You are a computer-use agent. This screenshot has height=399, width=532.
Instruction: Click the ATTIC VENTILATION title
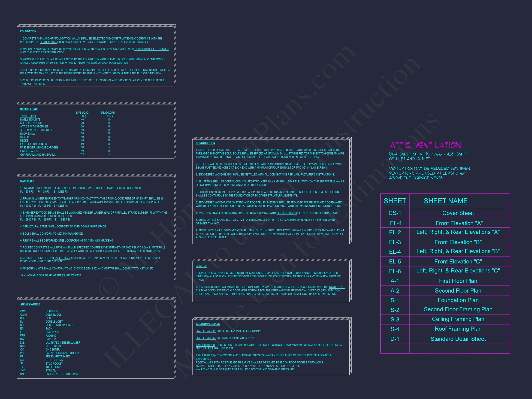426,145
